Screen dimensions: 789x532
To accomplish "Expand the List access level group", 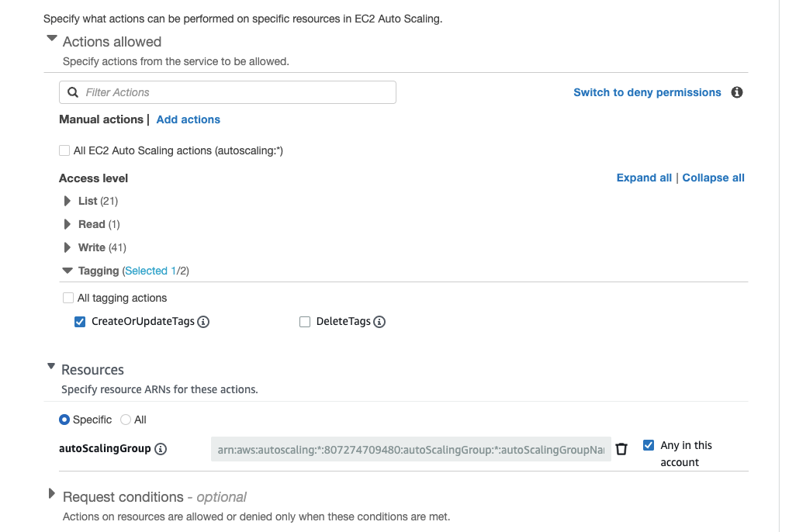I will point(67,201).
